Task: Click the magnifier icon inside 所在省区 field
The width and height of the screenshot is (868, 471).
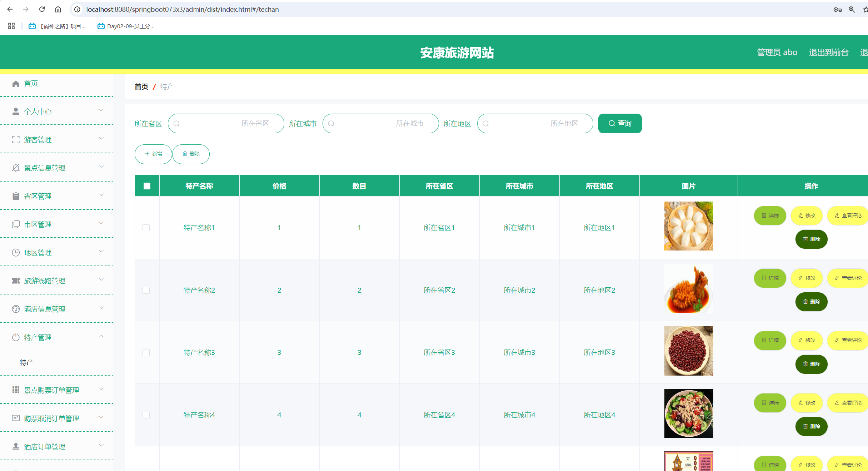Action: point(177,123)
